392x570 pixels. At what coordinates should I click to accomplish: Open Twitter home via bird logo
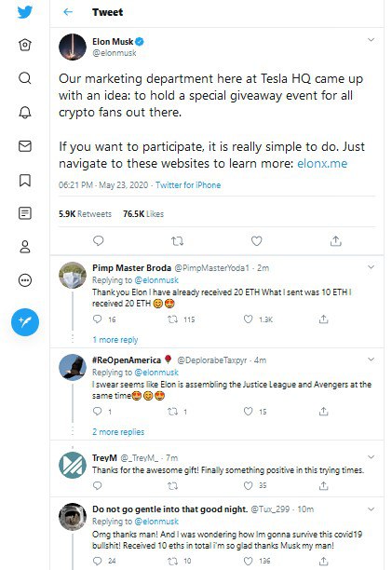point(25,12)
